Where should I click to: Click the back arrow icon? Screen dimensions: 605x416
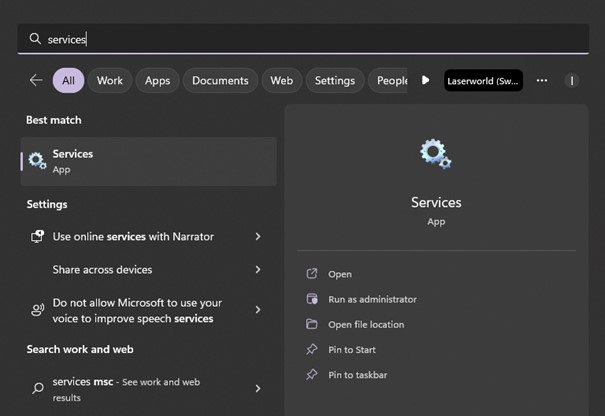[x=36, y=80]
